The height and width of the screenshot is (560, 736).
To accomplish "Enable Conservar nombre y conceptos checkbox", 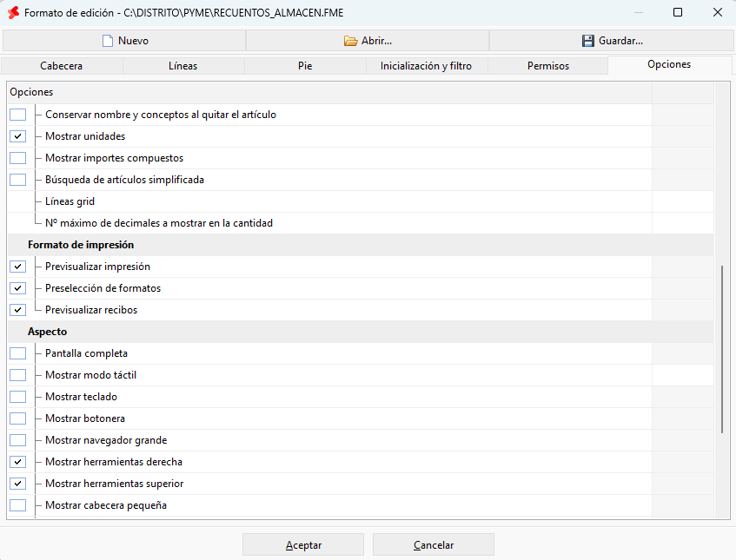I will pyautogui.click(x=18, y=115).
